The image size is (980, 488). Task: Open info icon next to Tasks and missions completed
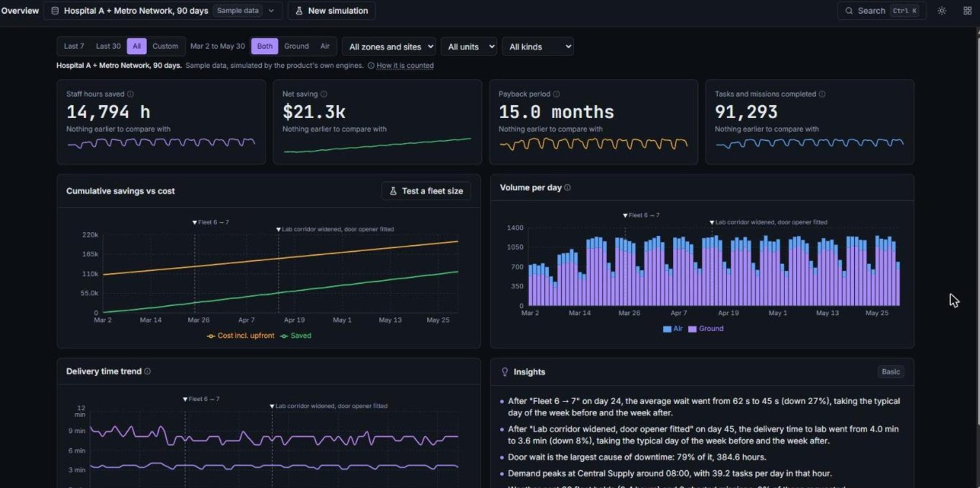[822, 94]
